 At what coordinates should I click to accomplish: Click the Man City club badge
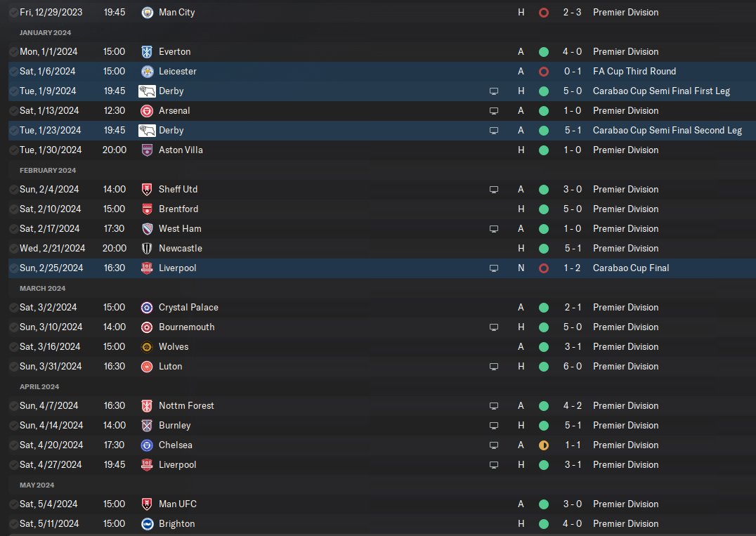(x=147, y=13)
